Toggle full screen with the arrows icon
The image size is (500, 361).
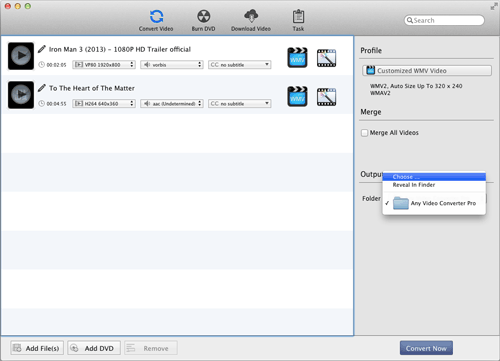pyautogui.click(x=494, y=6)
